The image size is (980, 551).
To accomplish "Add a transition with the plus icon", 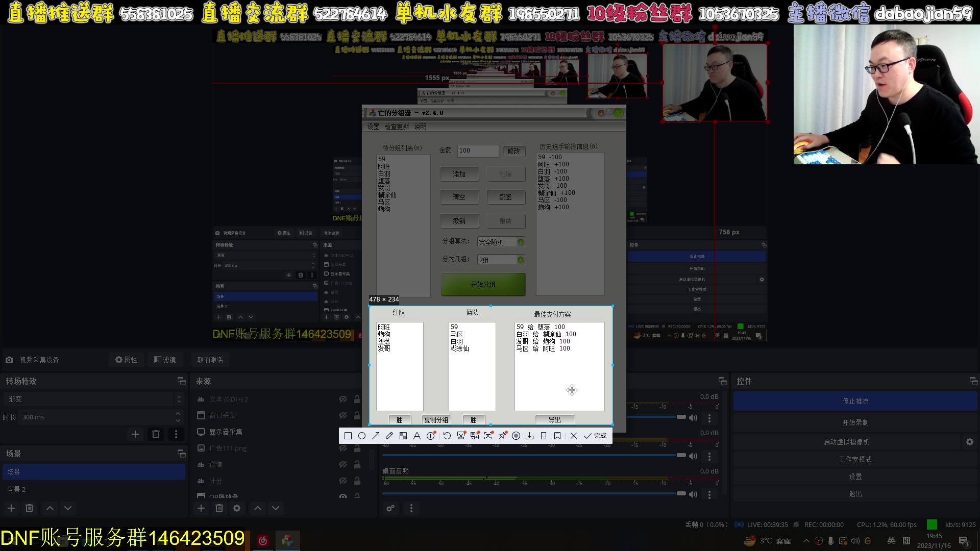I will pos(135,434).
